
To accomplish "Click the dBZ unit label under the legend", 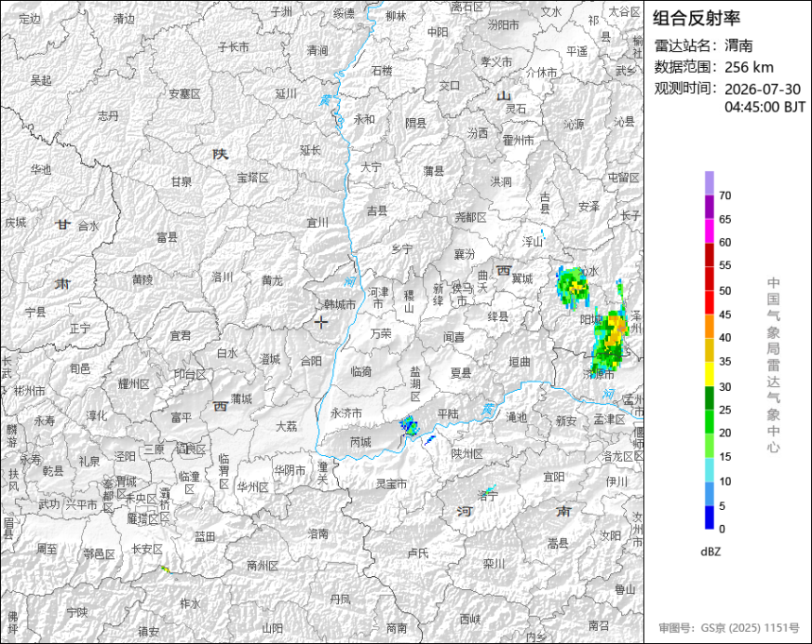I will coord(710,551).
